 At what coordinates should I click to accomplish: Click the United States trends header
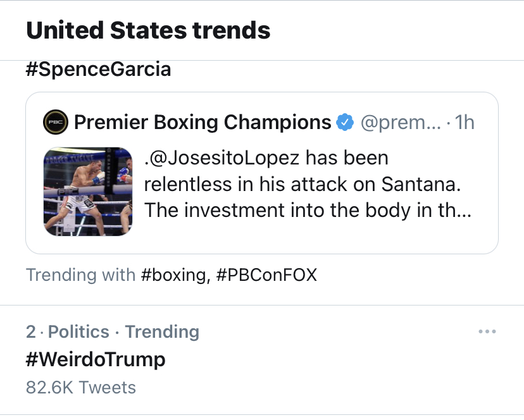[x=148, y=30]
